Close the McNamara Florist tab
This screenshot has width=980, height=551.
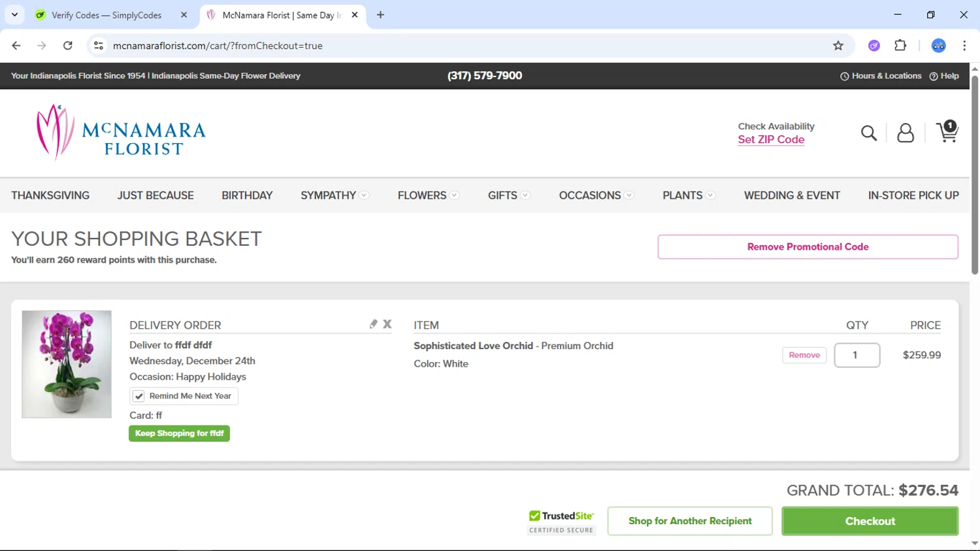coord(355,15)
